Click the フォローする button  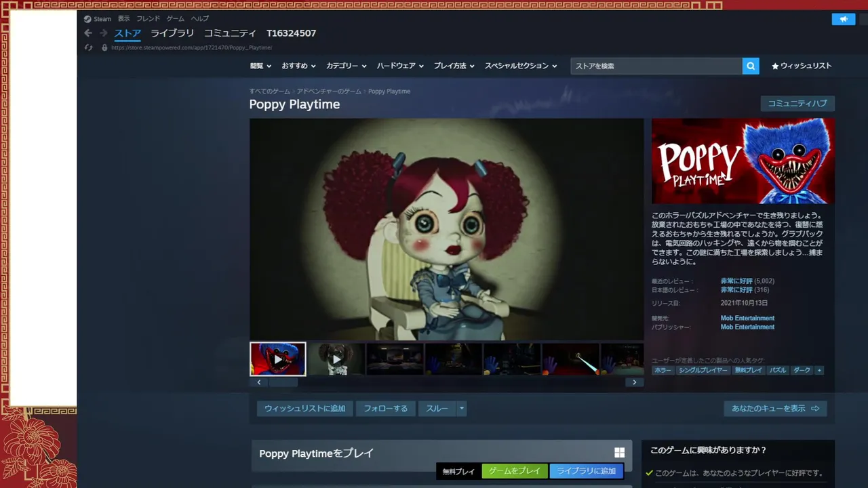click(385, 409)
